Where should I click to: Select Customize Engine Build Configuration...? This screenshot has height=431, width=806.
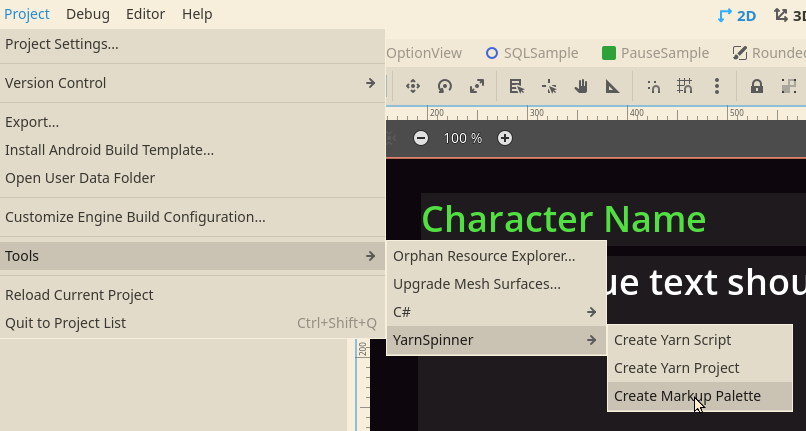click(192, 217)
